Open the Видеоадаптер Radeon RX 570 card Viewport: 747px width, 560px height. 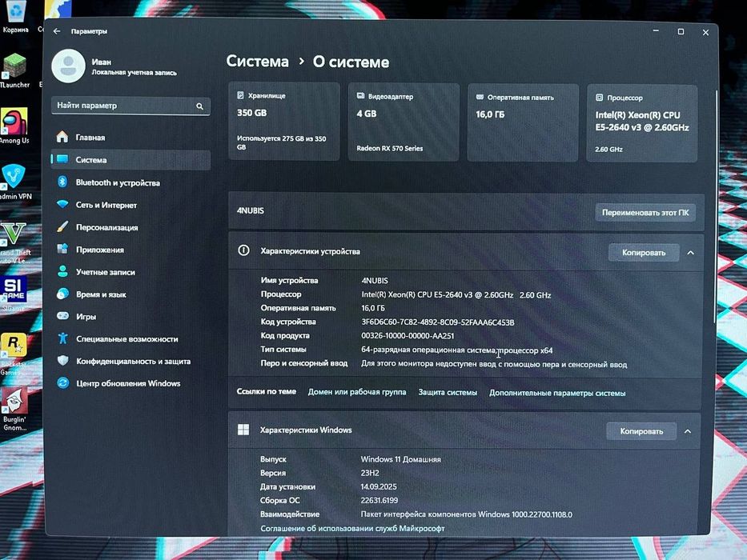click(404, 122)
